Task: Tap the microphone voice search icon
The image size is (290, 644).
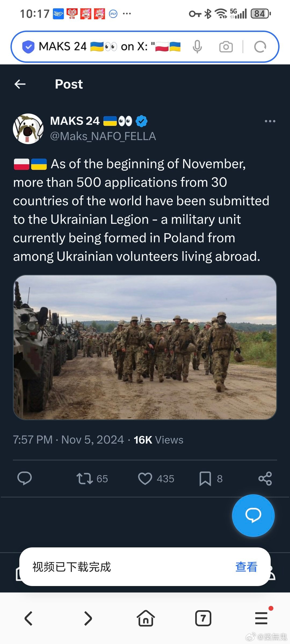Action: tap(197, 47)
